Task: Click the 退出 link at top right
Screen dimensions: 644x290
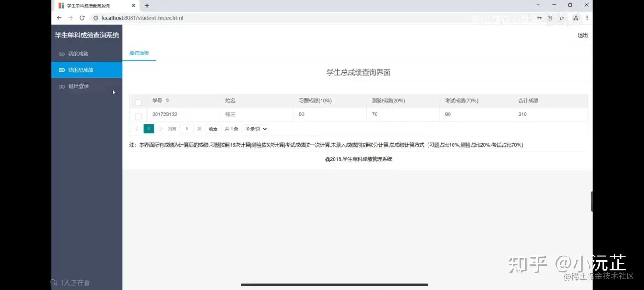Action: click(582, 35)
